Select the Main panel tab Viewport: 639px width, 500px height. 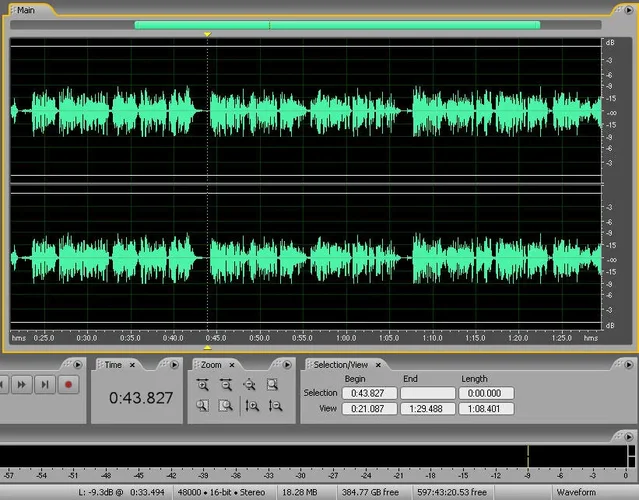[25, 10]
